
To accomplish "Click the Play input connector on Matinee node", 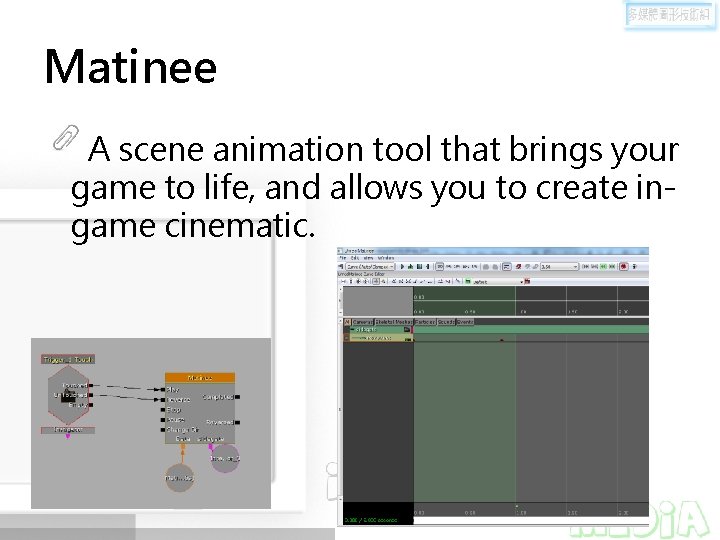I will click(x=163, y=389).
